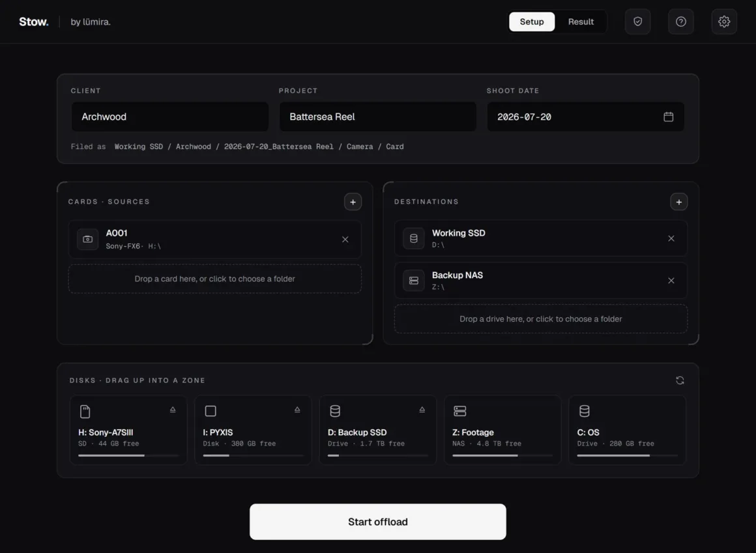
Task: Click the Backup NAS destination name
Action: [x=458, y=275]
